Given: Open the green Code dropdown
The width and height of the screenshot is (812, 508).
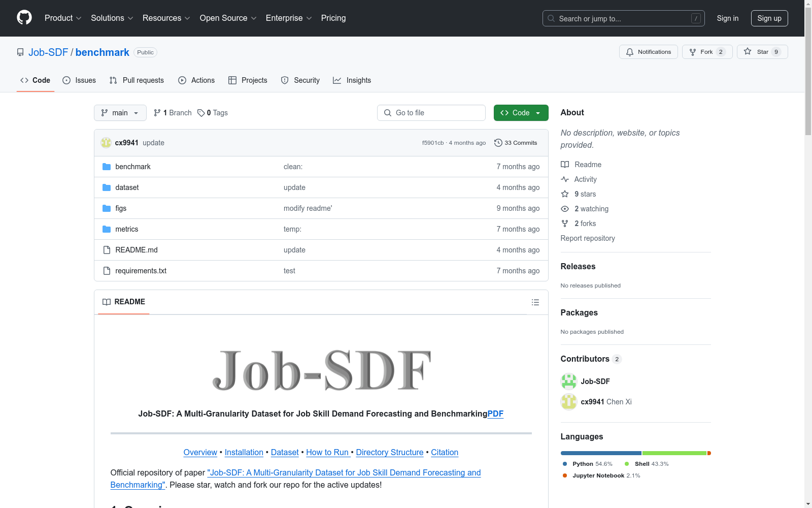Looking at the screenshot, I should 521,113.
